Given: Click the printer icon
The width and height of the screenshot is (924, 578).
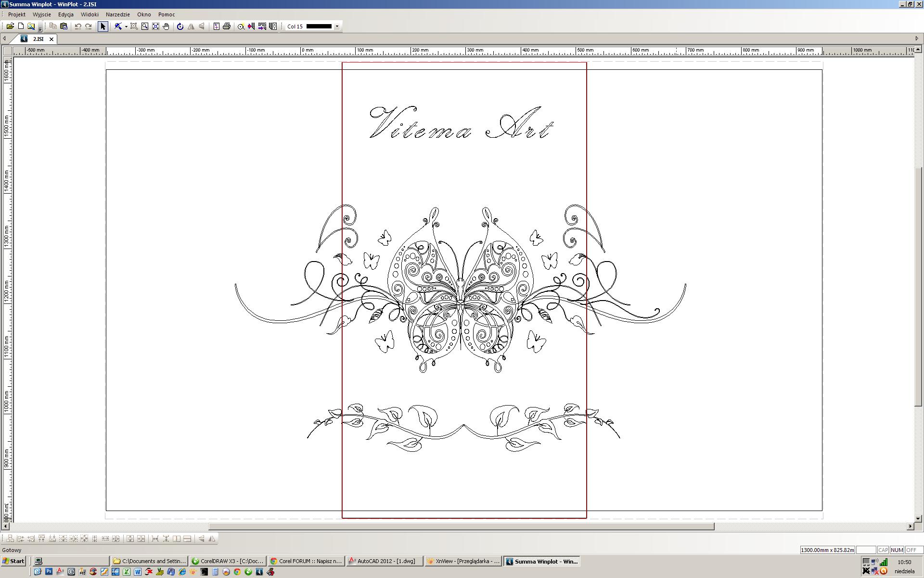Looking at the screenshot, I should [x=227, y=26].
